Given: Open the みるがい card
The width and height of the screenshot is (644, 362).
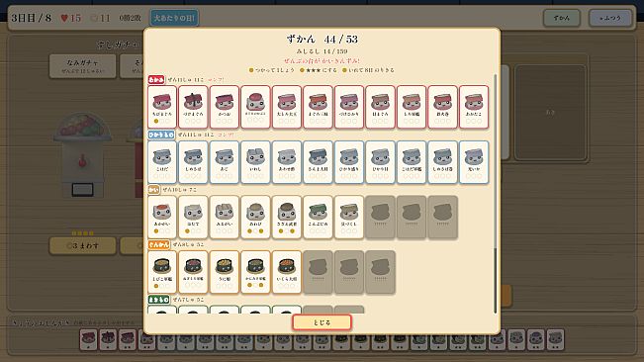Looking at the screenshot, I should coord(225,218).
